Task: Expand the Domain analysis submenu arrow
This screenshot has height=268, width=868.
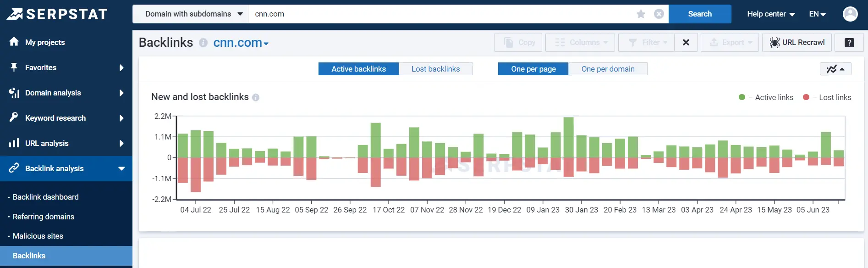Action: [121, 93]
